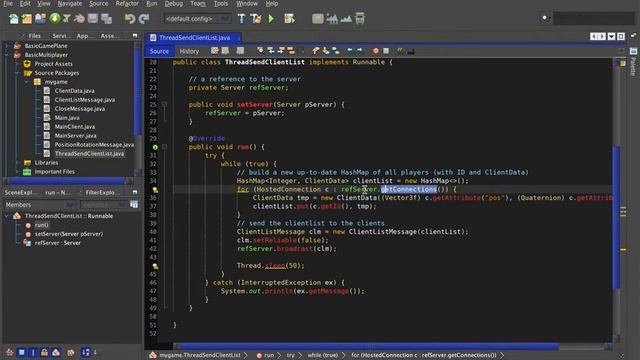The width and height of the screenshot is (640, 360).
Task: Redo the last undone edit
Action: [144, 19]
